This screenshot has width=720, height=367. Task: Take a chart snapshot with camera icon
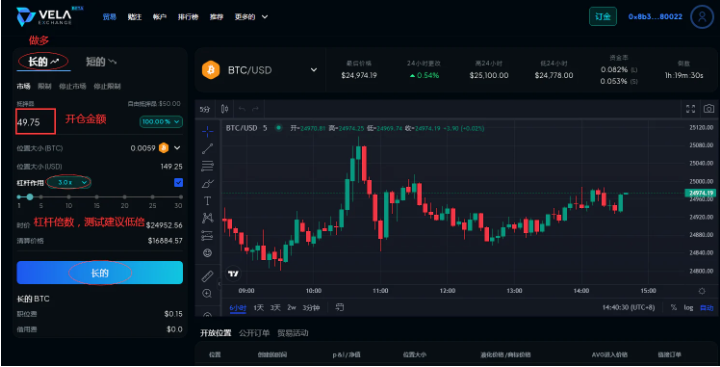[709, 109]
